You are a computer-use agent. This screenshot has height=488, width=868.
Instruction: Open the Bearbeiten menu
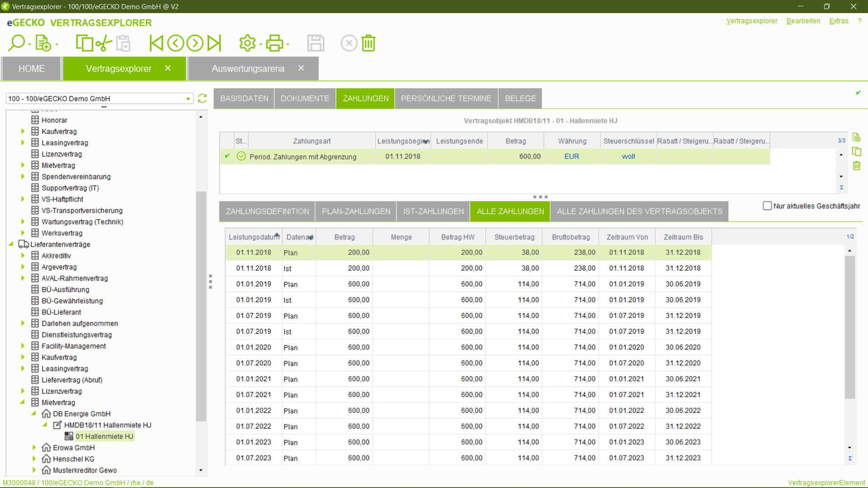[x=803, y=21]
